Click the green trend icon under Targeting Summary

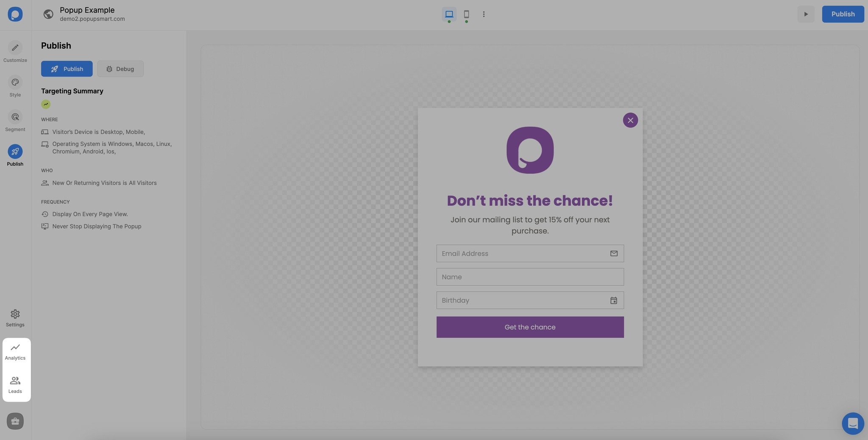tap(46, 104)
